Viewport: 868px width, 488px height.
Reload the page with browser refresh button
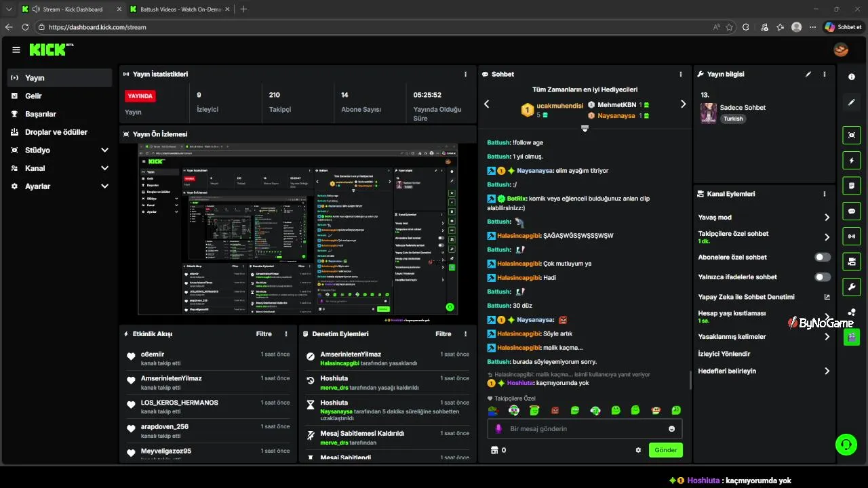[25, 27]
